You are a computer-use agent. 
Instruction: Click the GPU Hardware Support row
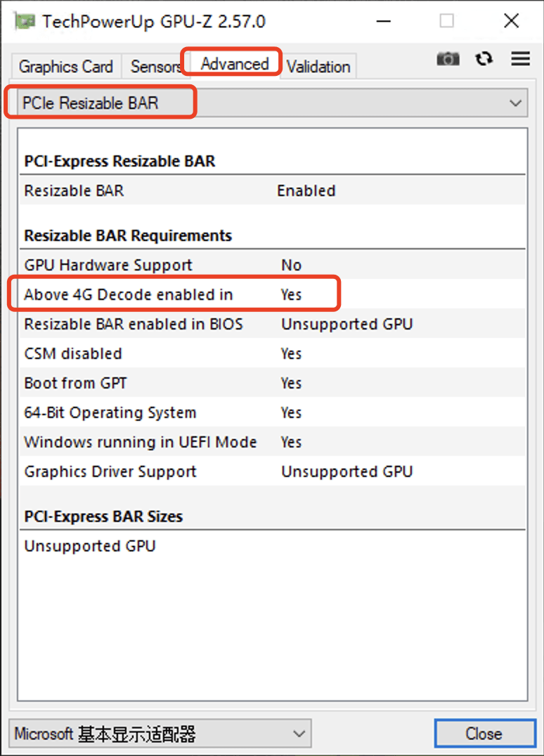pyautogui.click(x=271, y=265)
